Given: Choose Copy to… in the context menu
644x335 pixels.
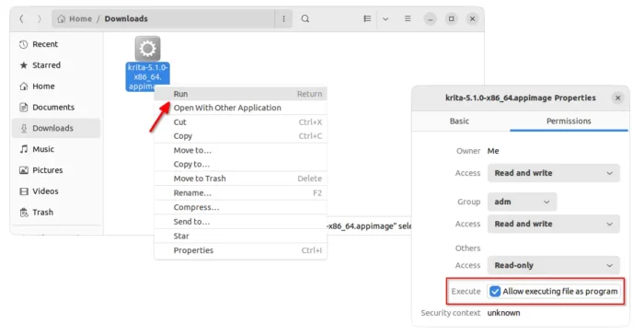Looking at the screenshot, I should [241, 164].
